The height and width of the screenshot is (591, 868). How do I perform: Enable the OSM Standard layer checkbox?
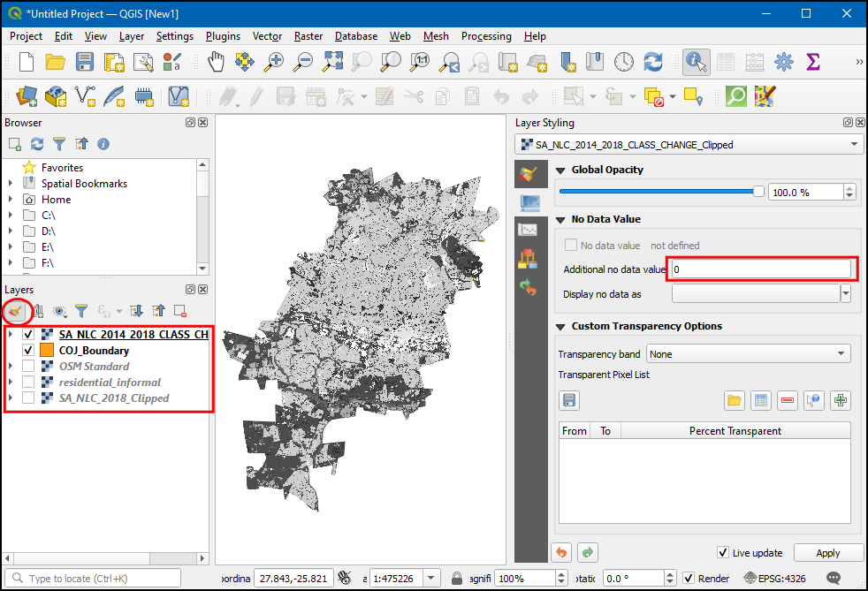28,367
